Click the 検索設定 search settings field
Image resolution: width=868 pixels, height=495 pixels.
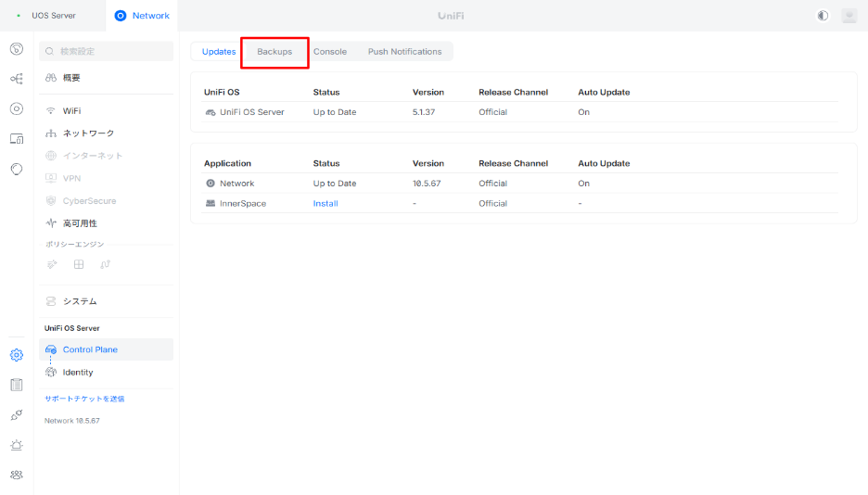pyautogui.click(x=107, y=51)
